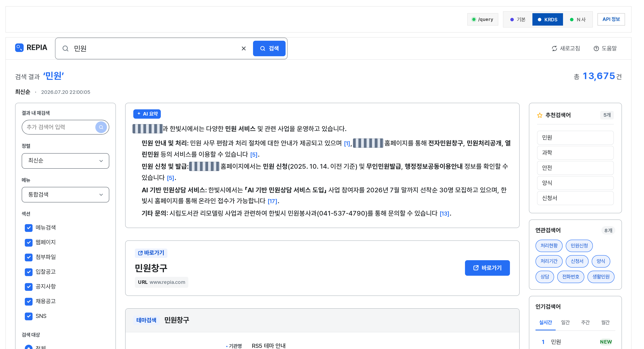Screen dimensions: 644x349
Task: Uncheck the 첨부파일 checkbox
Action: point(29,257)
